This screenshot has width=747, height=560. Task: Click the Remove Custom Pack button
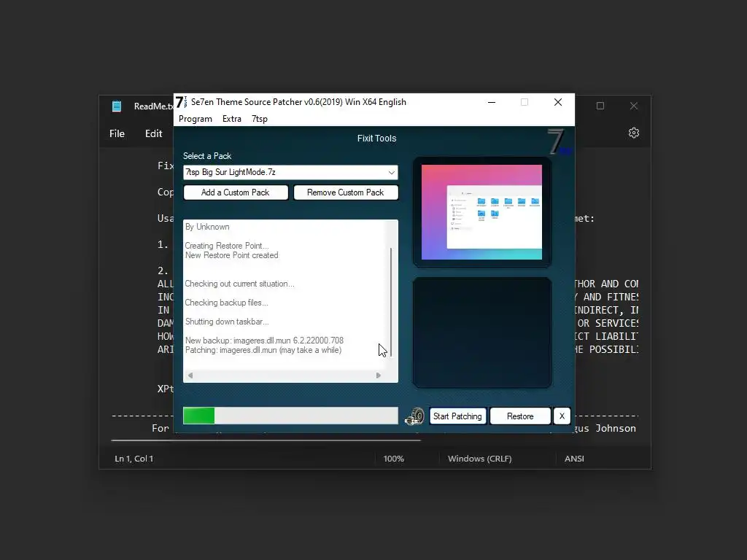point(345,192)
